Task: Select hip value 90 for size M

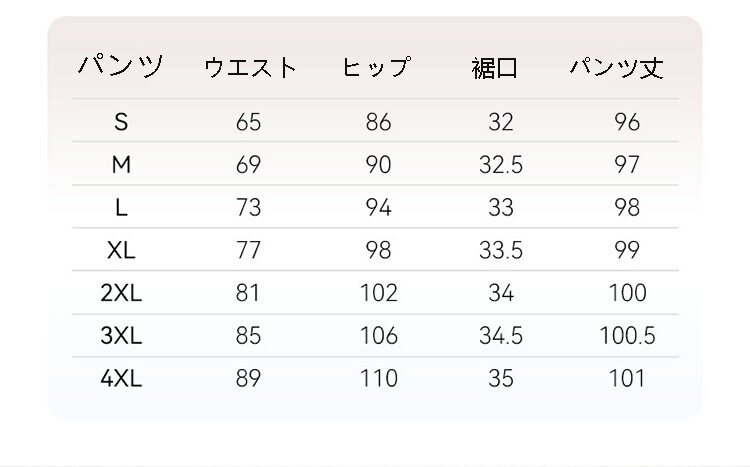Action: click(378, 164)
